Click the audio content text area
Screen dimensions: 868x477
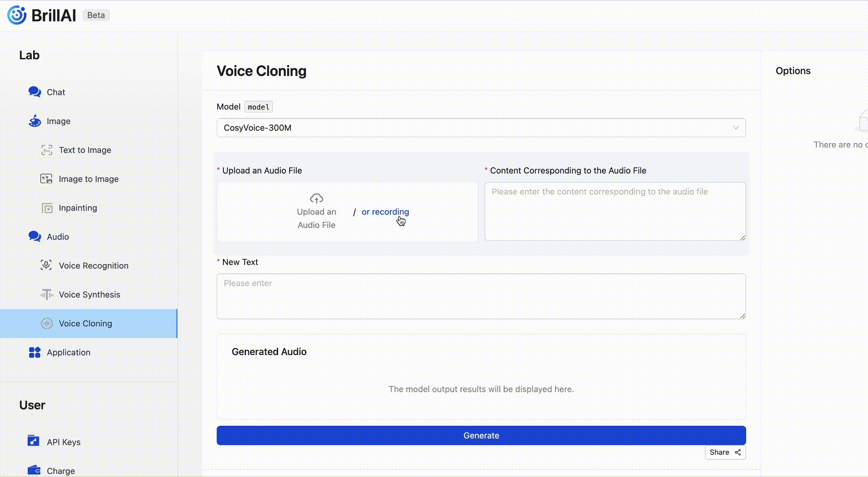[615, 212]
